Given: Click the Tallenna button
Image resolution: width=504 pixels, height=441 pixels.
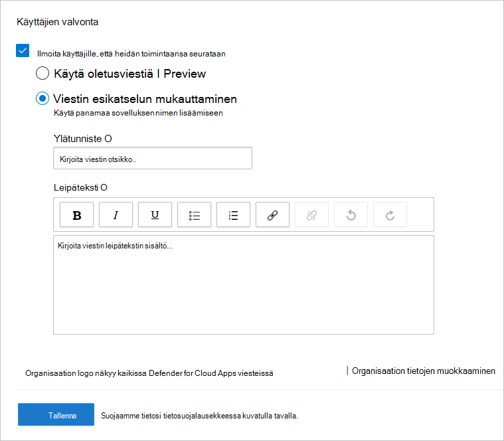Looking at the screenshot, I should click(56, 414).
